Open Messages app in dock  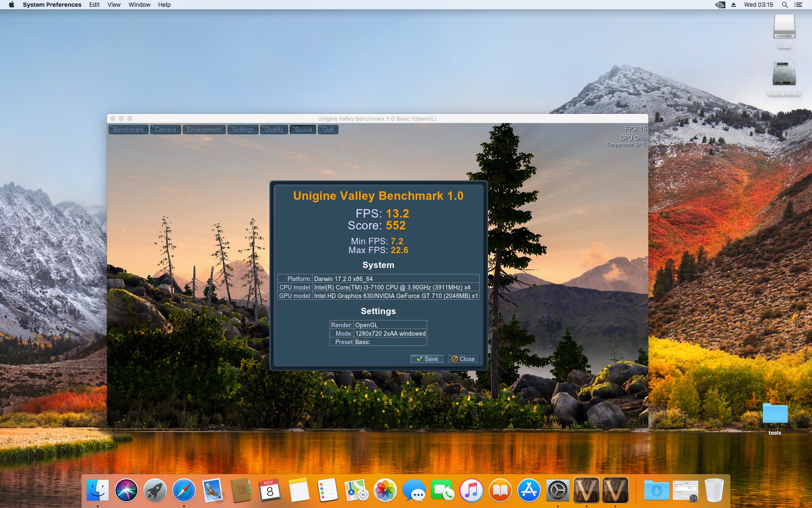click(x=414, y=491)
